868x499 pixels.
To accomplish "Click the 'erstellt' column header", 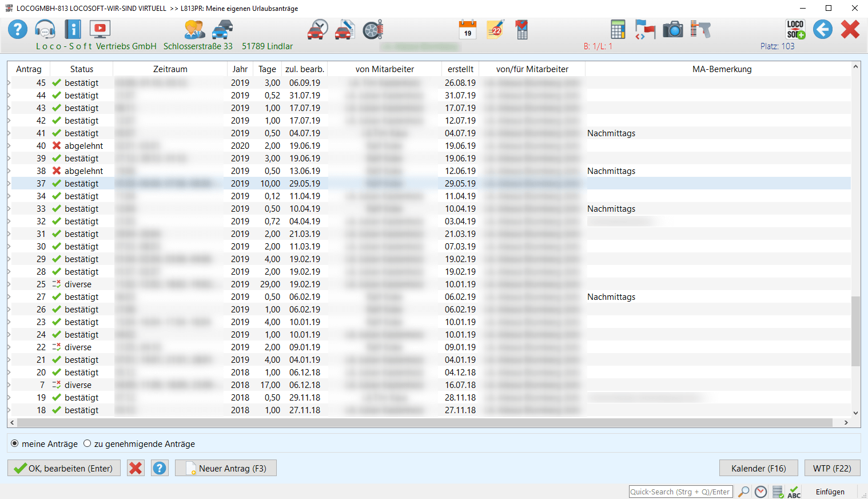I will click(x=460, y=69).
